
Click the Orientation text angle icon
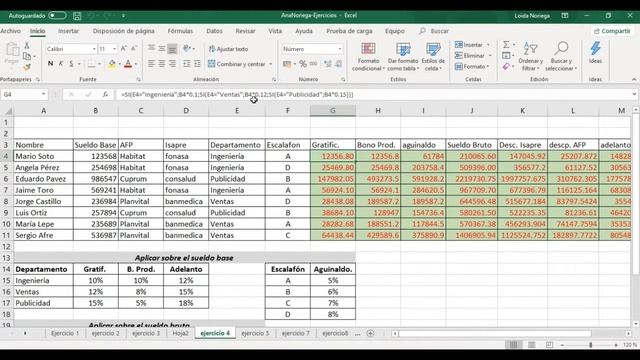tap(187, 49)
